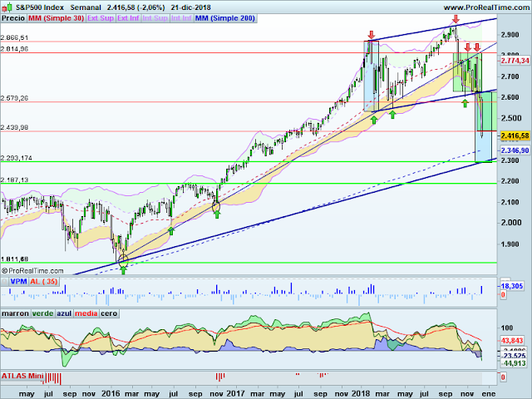Open the MM (Simple 30) legend button
This screenshot has height=399, width=532.
tap(56, 18)
